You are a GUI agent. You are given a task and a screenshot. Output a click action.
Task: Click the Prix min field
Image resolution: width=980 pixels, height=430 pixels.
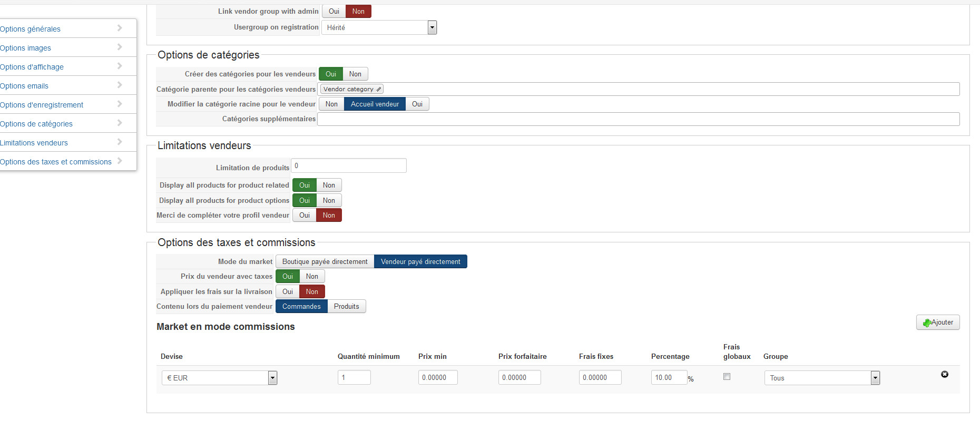click(438, 377)
